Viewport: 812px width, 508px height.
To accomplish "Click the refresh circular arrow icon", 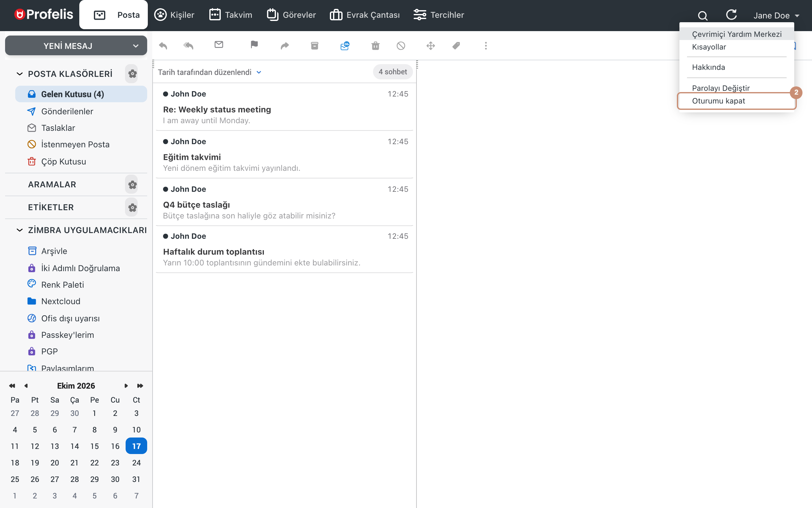I will coord(731,15).
